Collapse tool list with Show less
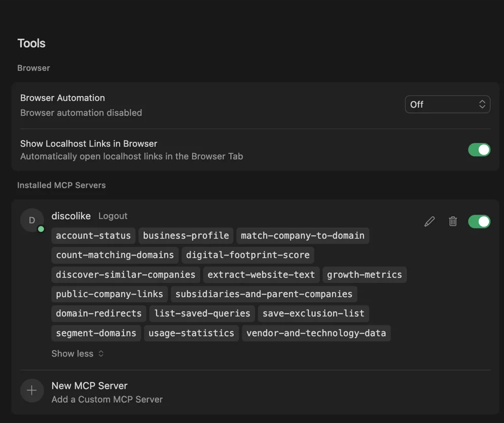The width and height of the screenshot is (504, 423). pos(78,354)
